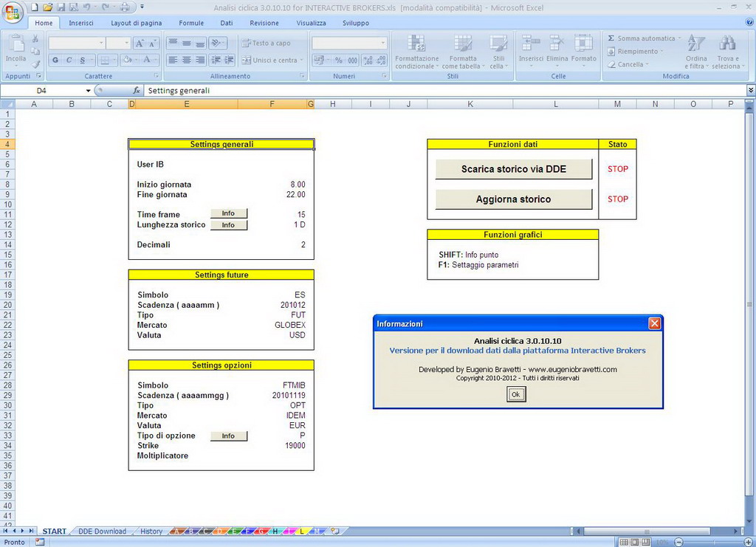The height and width of the screenshot is (547, 756).
Task: Click Info button next to Lunghezza storico
Action: coord(229,225)
